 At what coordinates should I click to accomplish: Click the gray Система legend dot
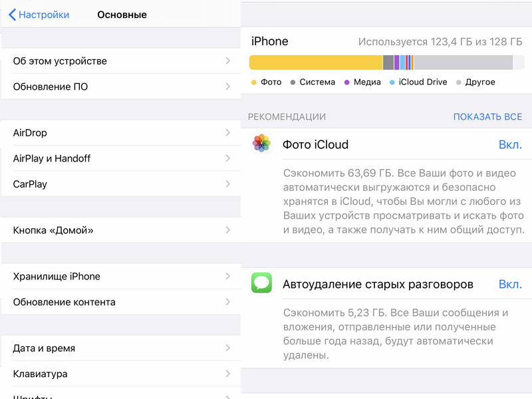click(293, 82)
